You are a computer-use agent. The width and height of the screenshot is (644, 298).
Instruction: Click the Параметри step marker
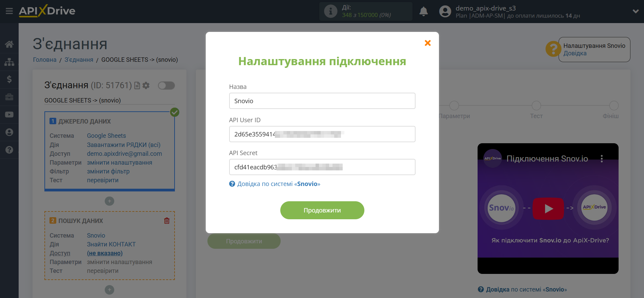pyautogui.click(x=454, y=106)
